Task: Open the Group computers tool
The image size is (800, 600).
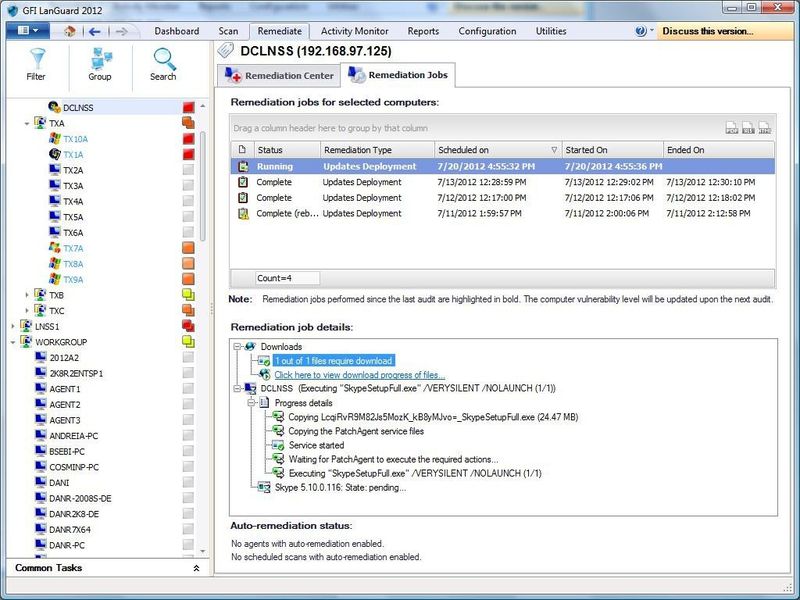Action: tap(100, 65)
